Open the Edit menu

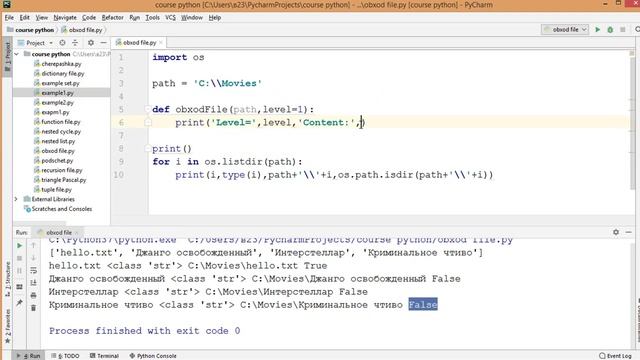[24, 18]
